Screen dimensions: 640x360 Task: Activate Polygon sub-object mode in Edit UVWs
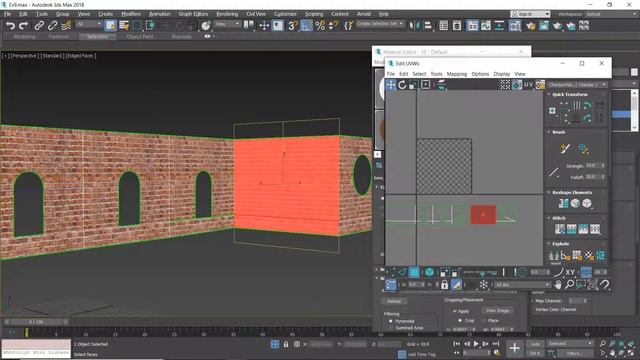coord(414,272)
